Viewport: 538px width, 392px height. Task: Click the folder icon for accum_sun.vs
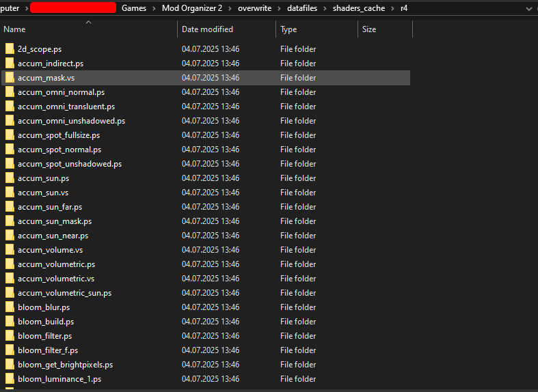[x=10, y=193]
